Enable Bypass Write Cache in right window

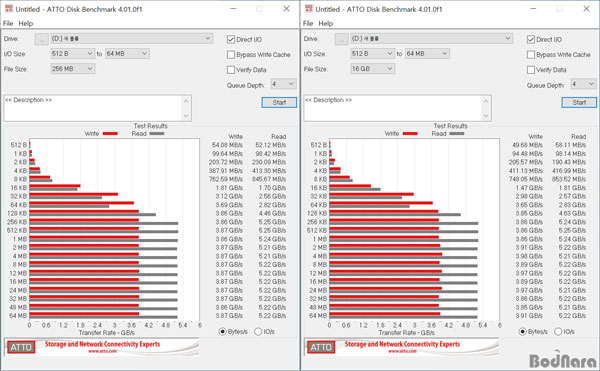pos(531,55)
